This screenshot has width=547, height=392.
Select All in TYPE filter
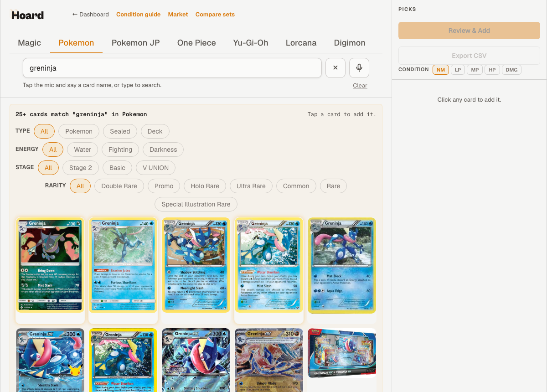(44, 131)
